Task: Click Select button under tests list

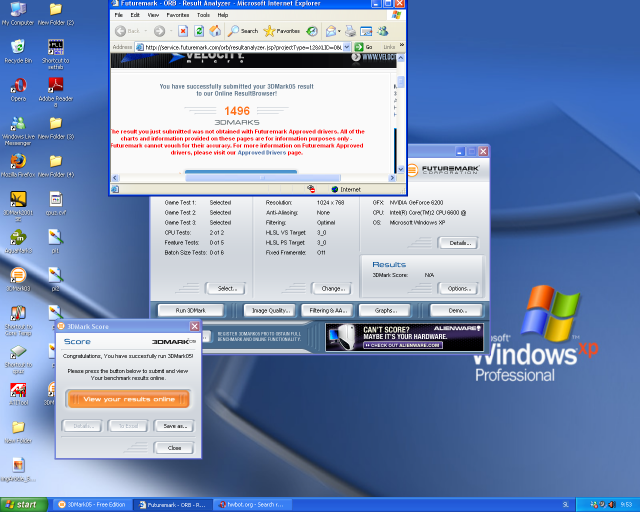Action: pos(226,289)
